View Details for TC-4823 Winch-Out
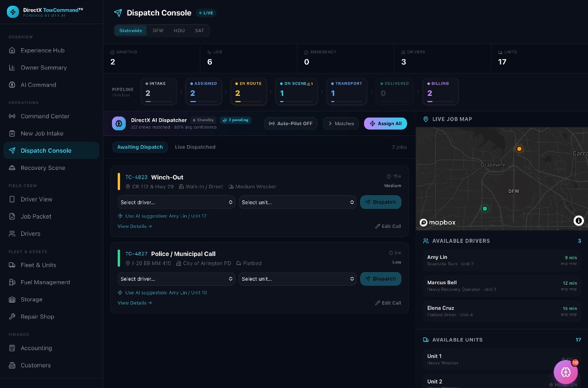This screenshot has width=588, height=388. pyautogui.click(x=134, y=226)
